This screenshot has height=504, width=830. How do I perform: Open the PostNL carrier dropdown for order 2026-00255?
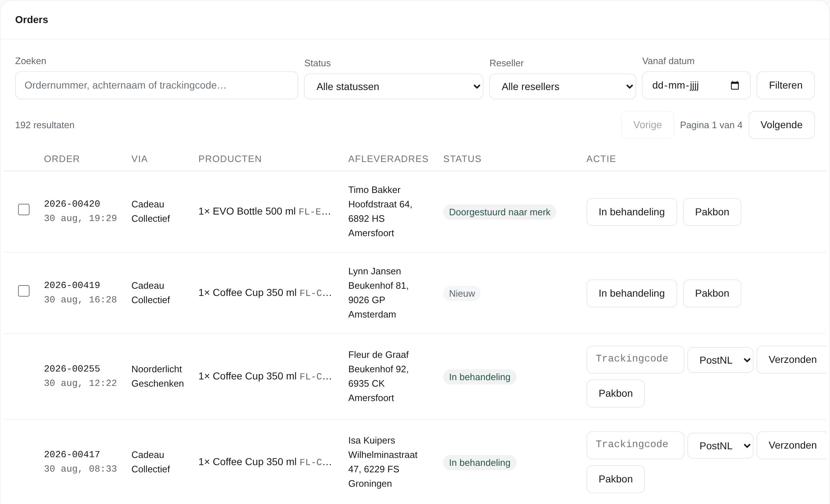click(720, 360)
